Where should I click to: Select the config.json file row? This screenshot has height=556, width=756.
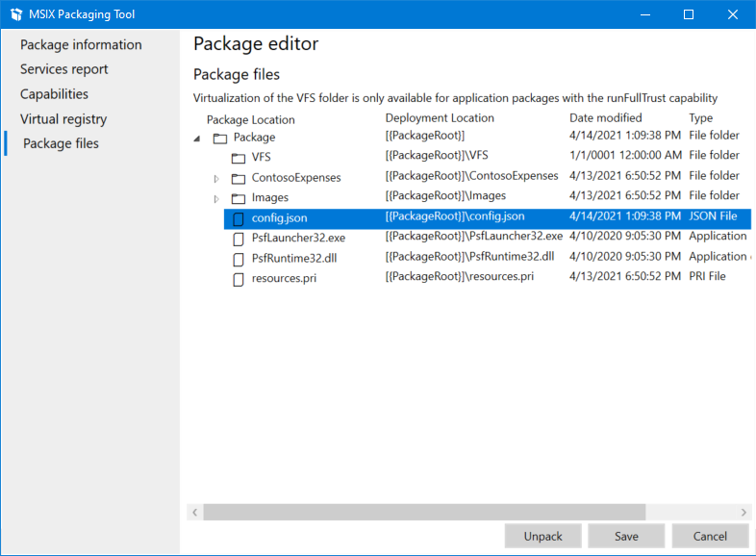pyautogui.click(x=487, y=218)
